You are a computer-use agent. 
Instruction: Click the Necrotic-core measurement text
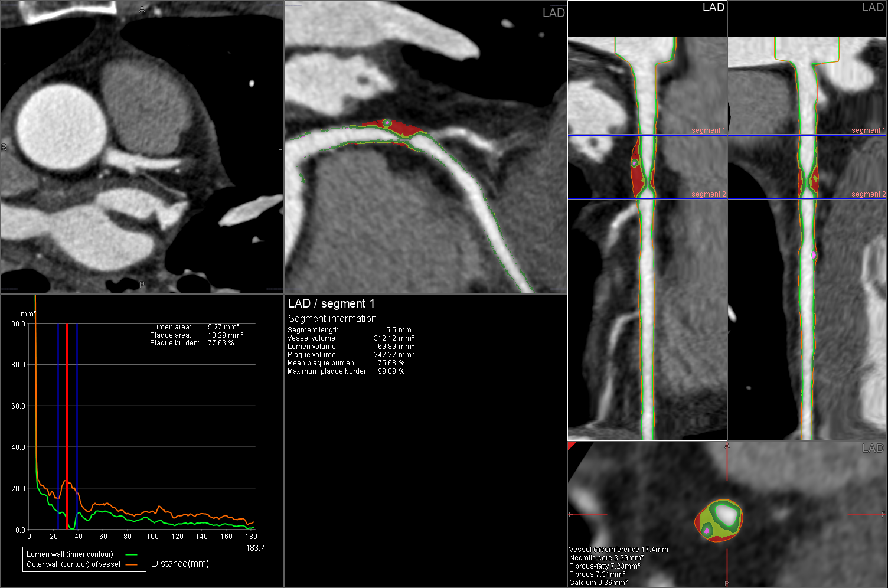coord(606,557)
